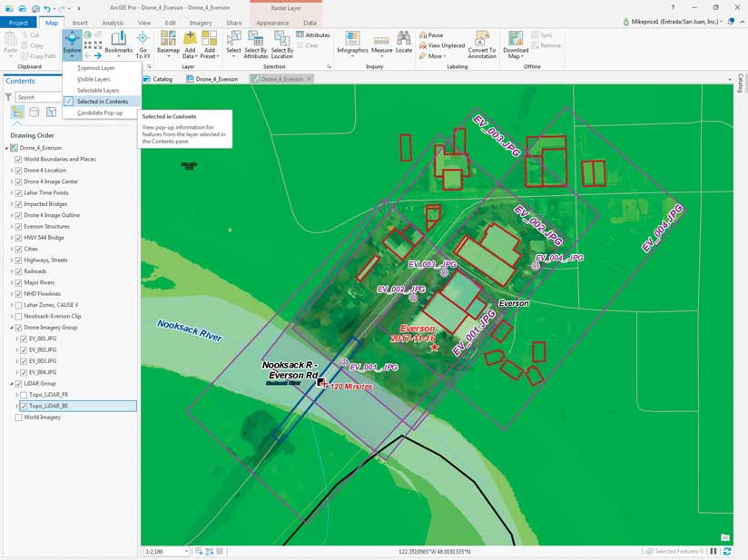This screenshot has width=748, height=560.
Task: Switch to the Analysis ribbon tab
Action: pos(113,23)
